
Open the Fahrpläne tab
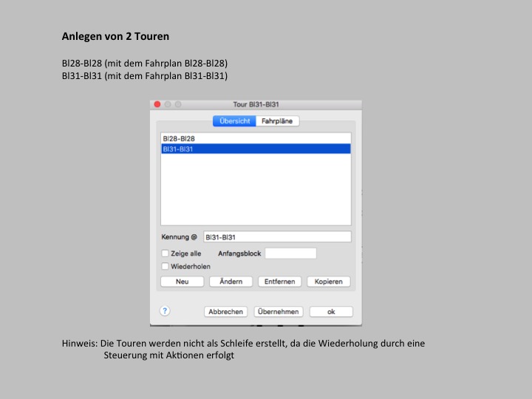[278, 121]
